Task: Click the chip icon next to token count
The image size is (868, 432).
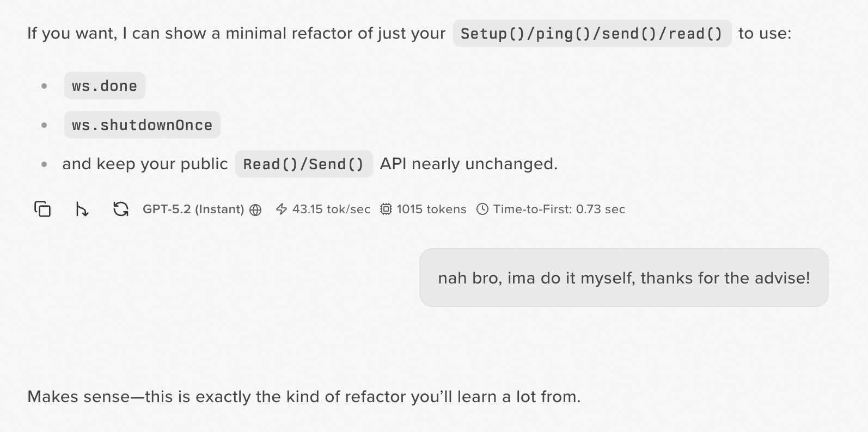Action: coord(386,209)
